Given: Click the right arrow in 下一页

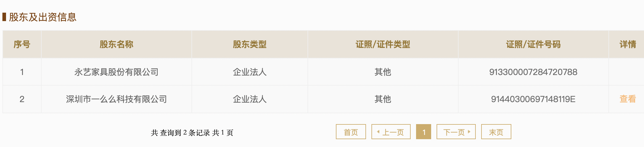Looking at the screenshot, I should click(x=469, y=132).
